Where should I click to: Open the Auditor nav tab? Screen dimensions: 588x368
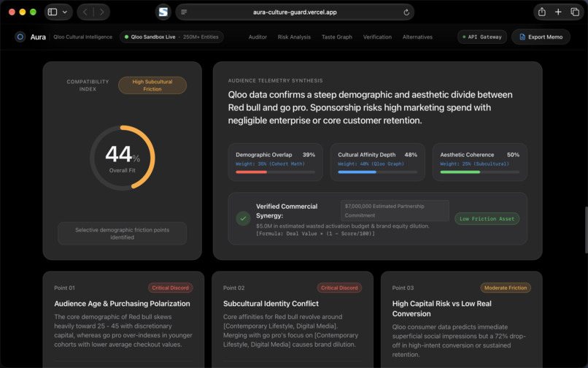click(x=258, y=37)
